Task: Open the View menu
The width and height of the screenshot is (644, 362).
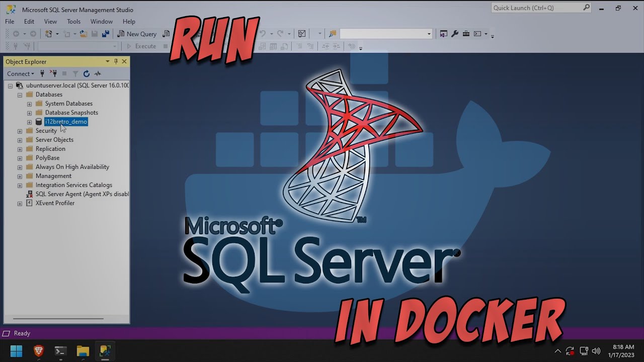Action: 50,22
